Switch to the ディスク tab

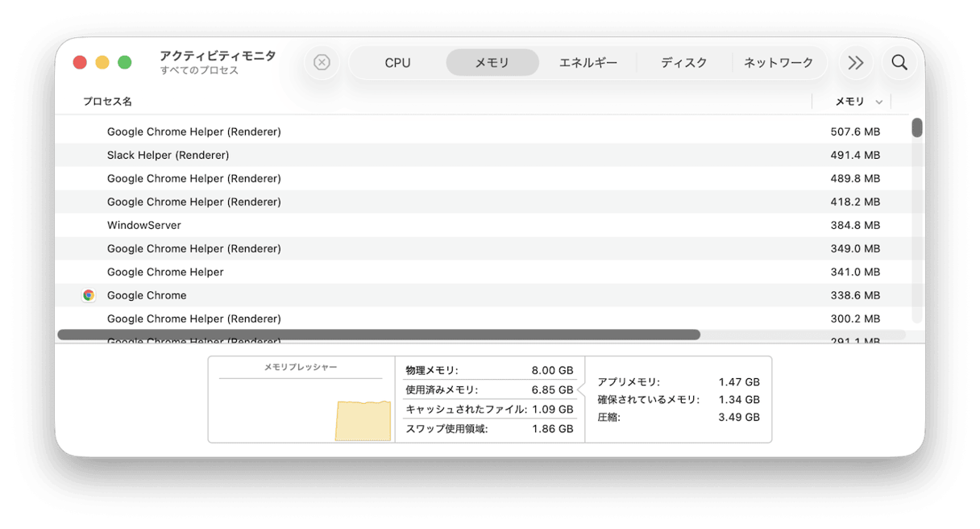[x=683, y=62]
